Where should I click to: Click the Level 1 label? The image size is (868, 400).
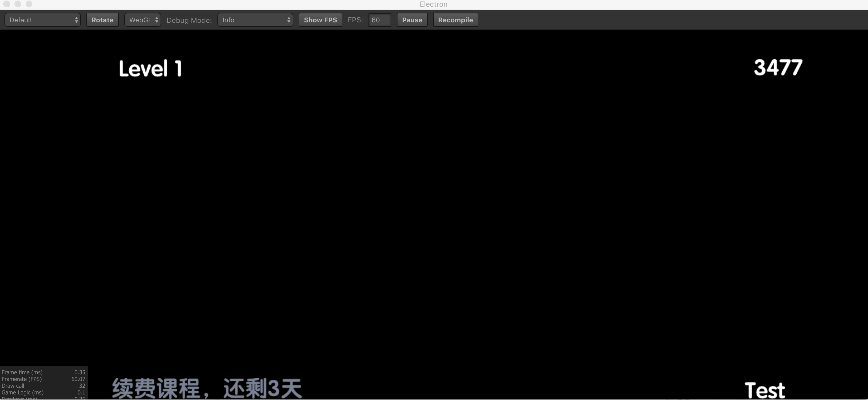(150, 68)
